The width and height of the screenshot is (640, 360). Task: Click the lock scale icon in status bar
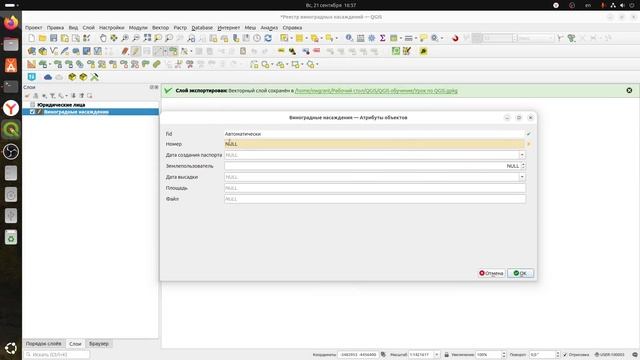[x=446, y=355]
